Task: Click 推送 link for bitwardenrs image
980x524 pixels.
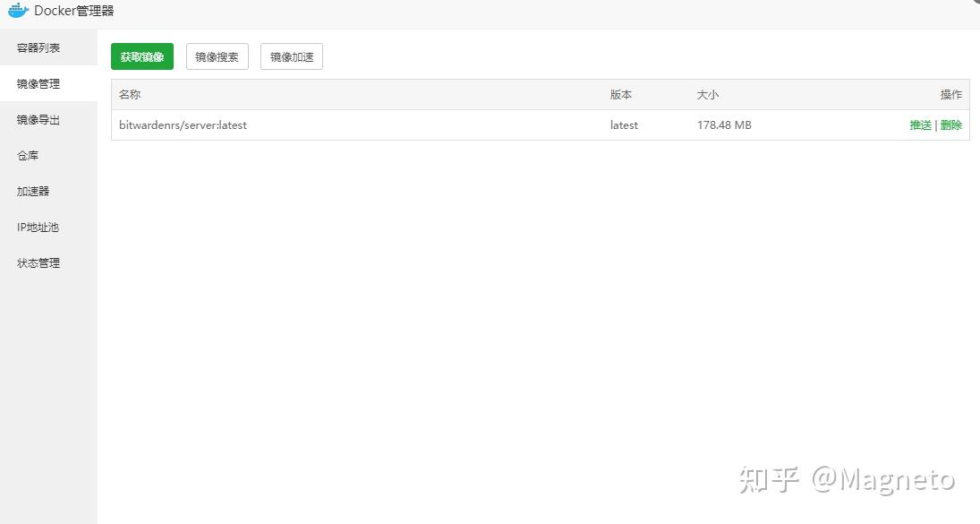Action: point(921,125)
